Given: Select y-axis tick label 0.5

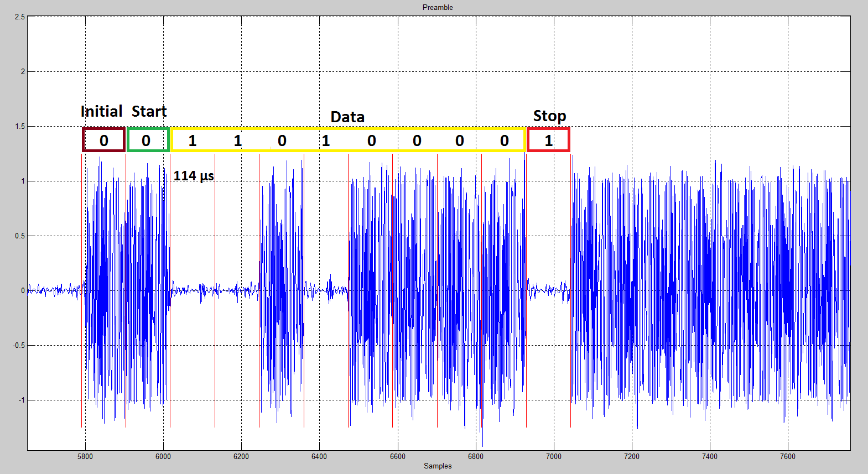Looking at the screenshot, I should click(20, 236).
